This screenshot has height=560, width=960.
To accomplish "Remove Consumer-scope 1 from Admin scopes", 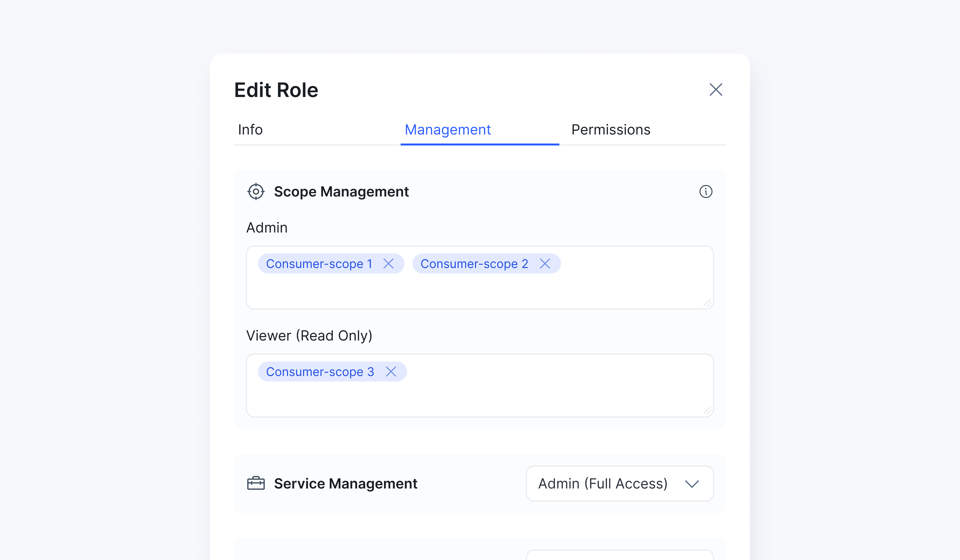I will 388,263.
